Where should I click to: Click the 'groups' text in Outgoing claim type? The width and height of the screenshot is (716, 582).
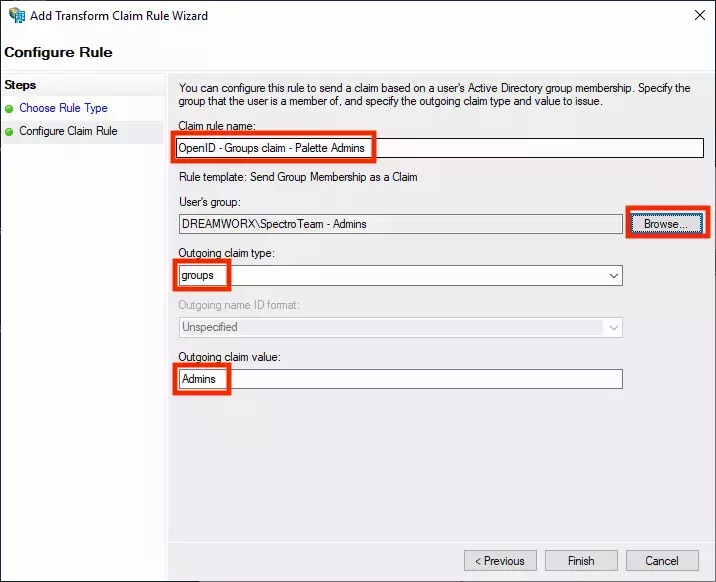click(x=198, y=275)
